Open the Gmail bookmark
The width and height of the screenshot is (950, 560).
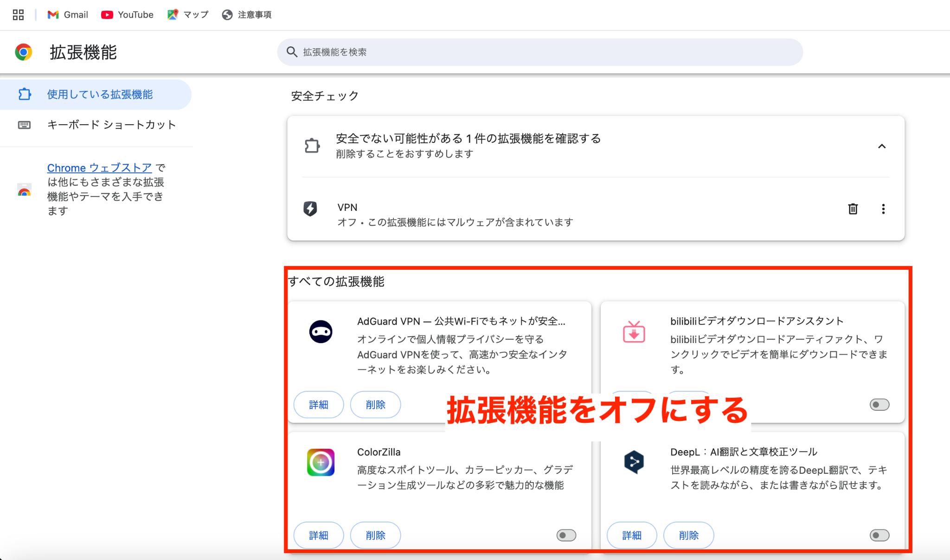(68, 15)
